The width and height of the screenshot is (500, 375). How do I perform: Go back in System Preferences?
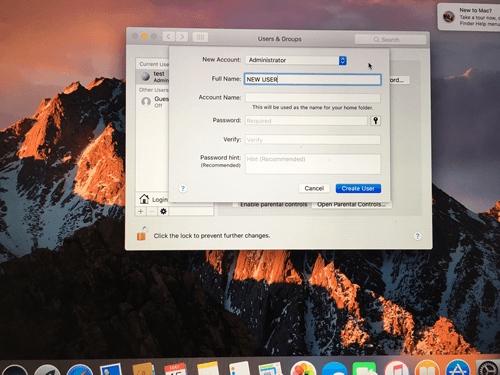click(x=169, y=37)
